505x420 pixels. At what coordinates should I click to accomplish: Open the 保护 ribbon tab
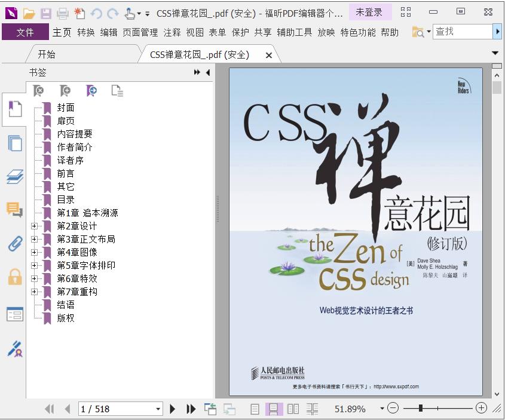(240, 32)
